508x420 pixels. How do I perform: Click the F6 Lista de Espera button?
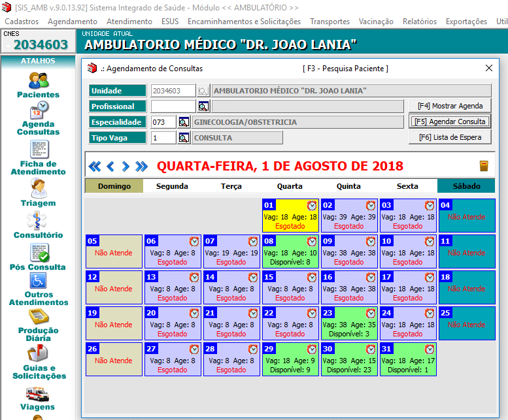click(x=450, y=137)
